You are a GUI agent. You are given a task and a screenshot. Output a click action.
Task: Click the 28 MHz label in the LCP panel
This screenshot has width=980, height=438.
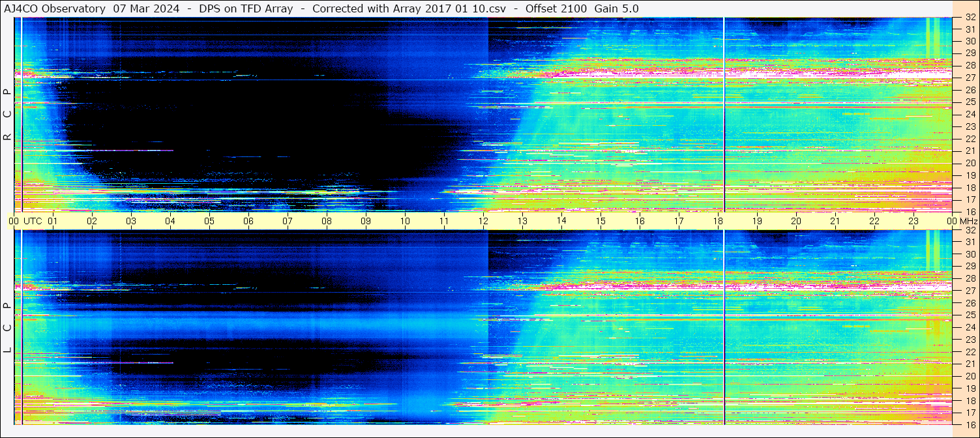tap(969, 279)
